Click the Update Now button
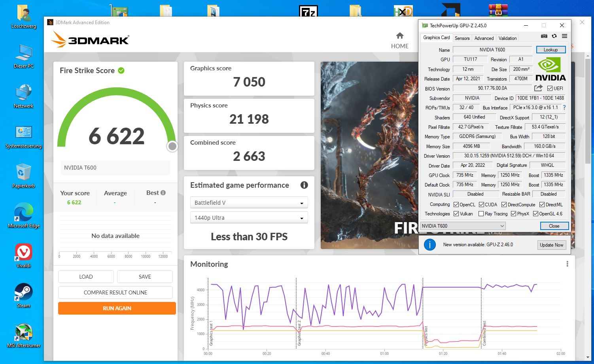This screenshot has height=364, width=594. [551, 245]
